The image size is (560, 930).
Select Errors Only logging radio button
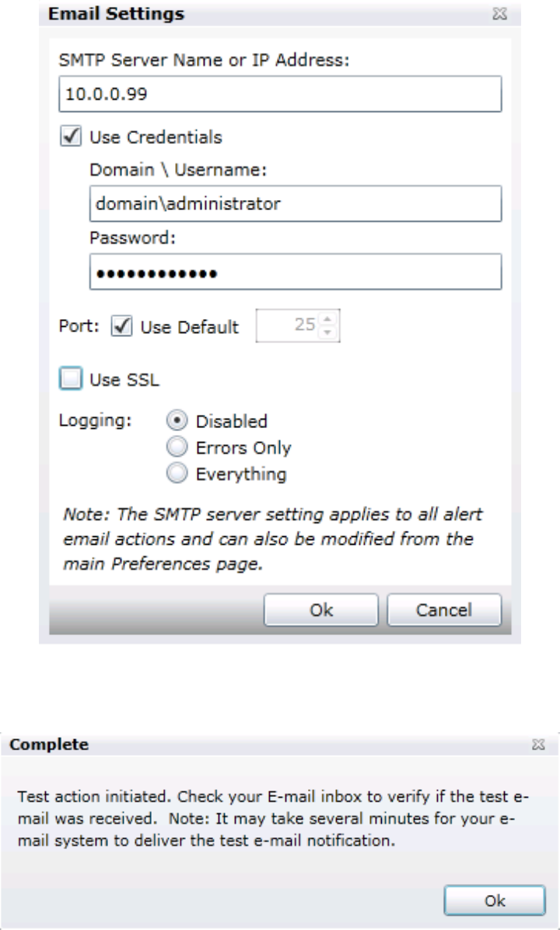point(176,447)
